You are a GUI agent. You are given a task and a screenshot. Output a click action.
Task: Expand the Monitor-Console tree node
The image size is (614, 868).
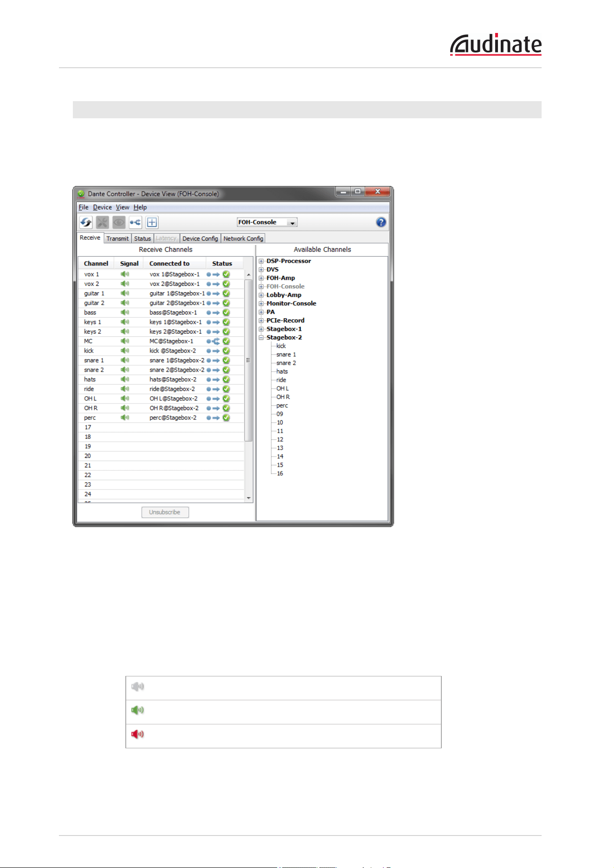pos(261,303)
